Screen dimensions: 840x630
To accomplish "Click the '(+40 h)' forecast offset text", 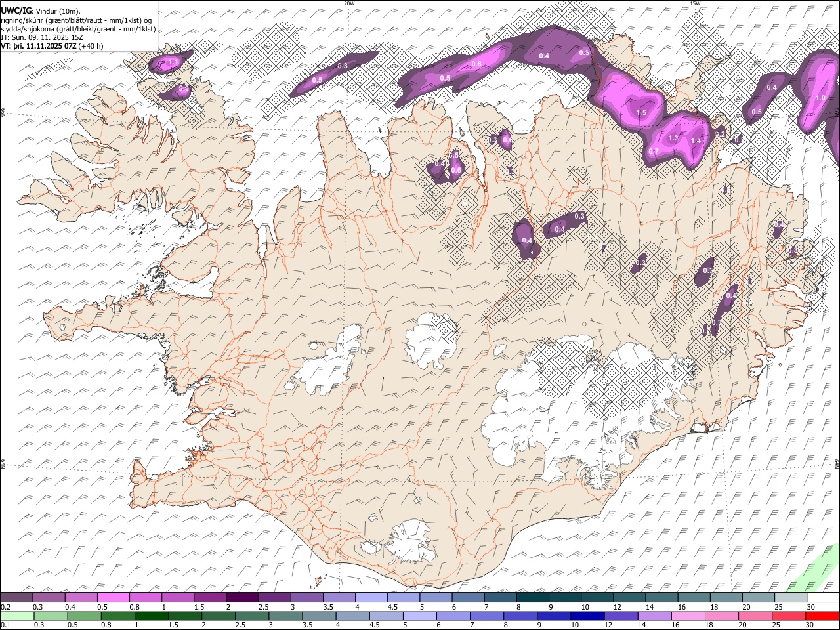I will click(91, 46).
